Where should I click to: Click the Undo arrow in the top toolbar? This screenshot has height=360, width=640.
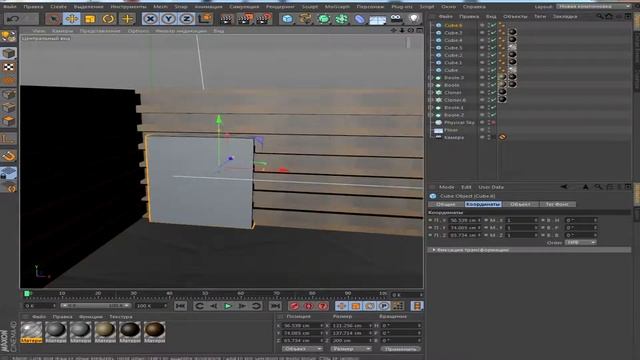[13, 19]
